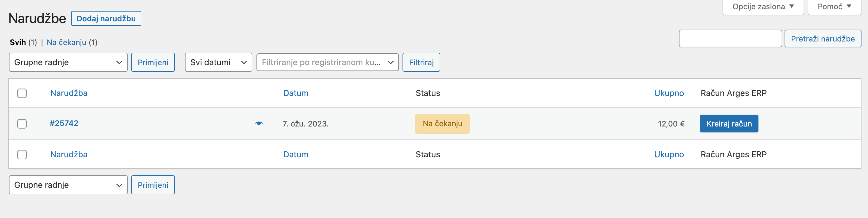
Task: Select the checkbox next to order #25742
Action: (x=22, y=124)
